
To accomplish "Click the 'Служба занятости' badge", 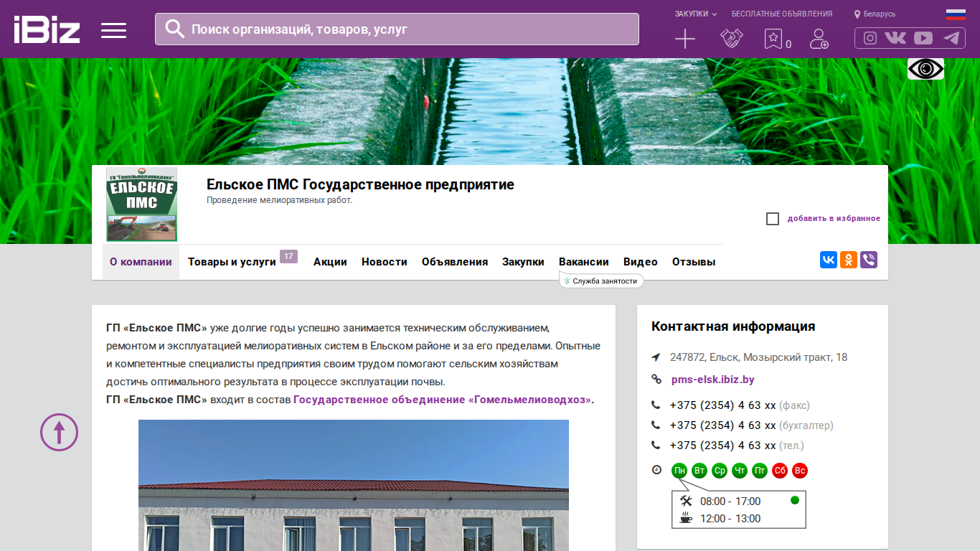I will pyautogui.click(x=601, y=281).
